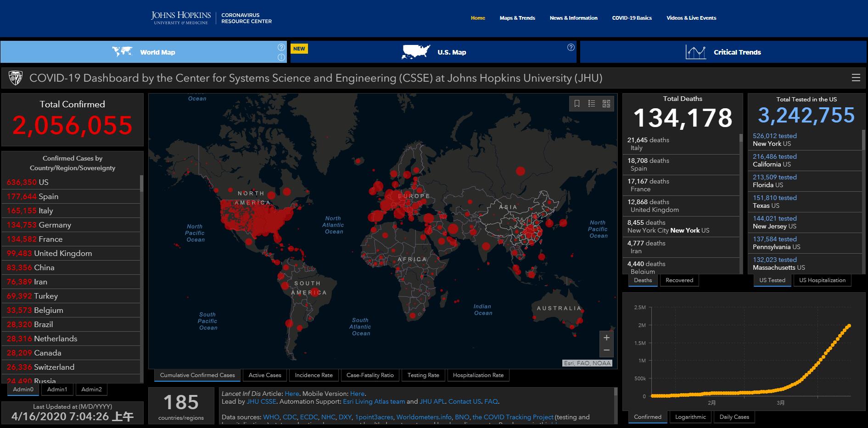Click the U.S. Map help icon
The height and width of the screenshot is (428, 868).
tap(571, 47)
